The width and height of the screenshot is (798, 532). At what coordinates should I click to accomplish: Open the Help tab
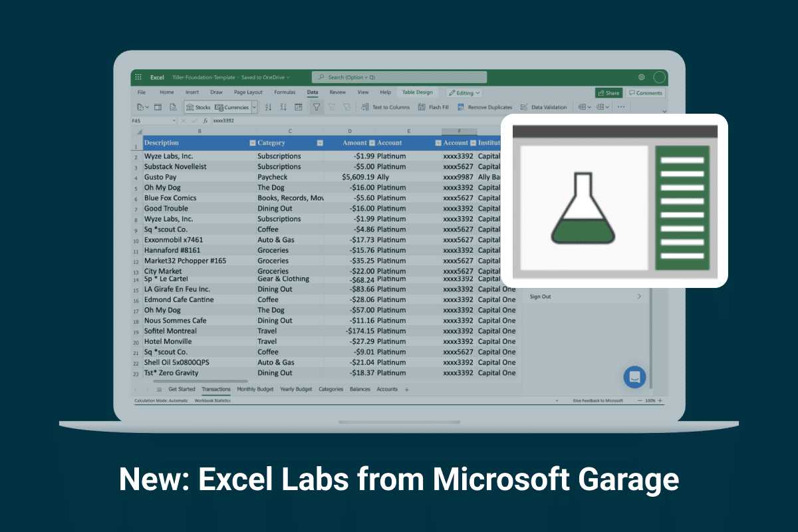386,92
